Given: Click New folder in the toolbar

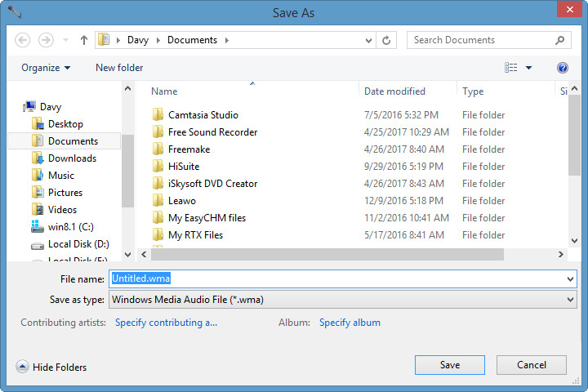Looking at the screenshot, I should [119, 68].
